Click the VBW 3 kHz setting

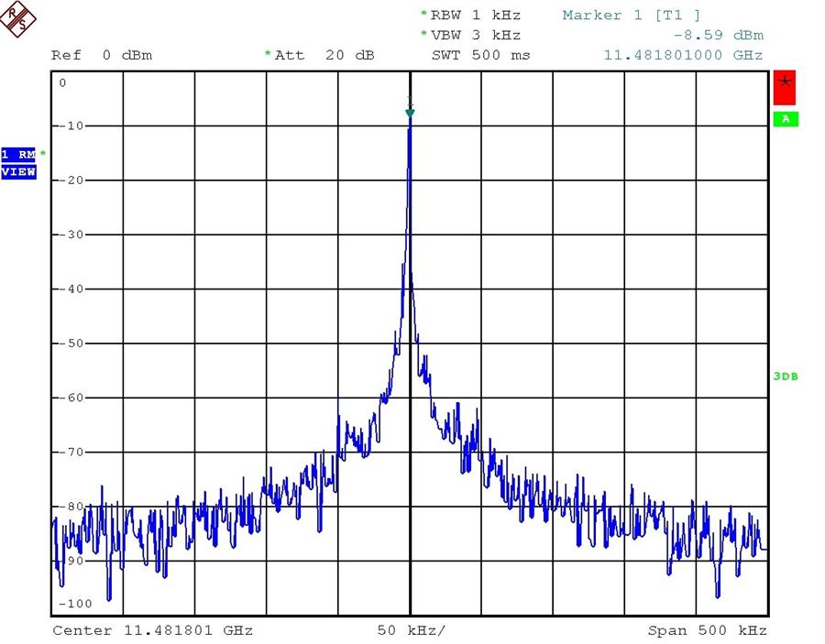475,36
